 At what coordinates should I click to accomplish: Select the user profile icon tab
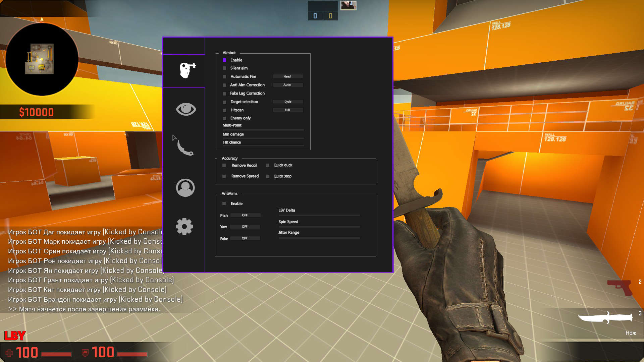[185, 188]
